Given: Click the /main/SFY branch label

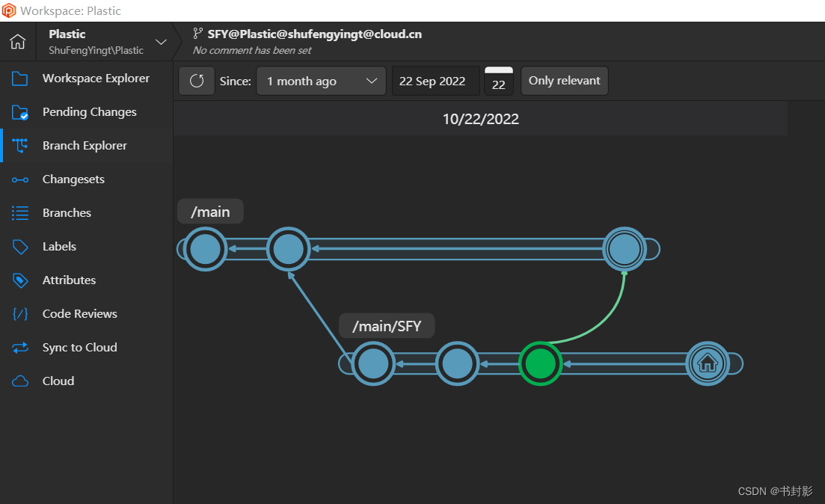Looking at the screenshot, I should pos(387,326).
